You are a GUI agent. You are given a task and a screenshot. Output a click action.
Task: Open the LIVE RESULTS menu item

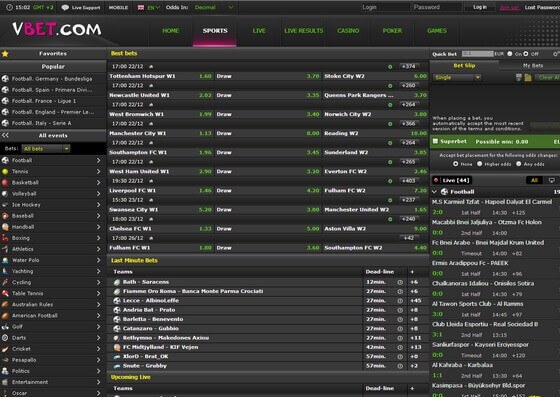pyautogui.click(x=304, y=31)
